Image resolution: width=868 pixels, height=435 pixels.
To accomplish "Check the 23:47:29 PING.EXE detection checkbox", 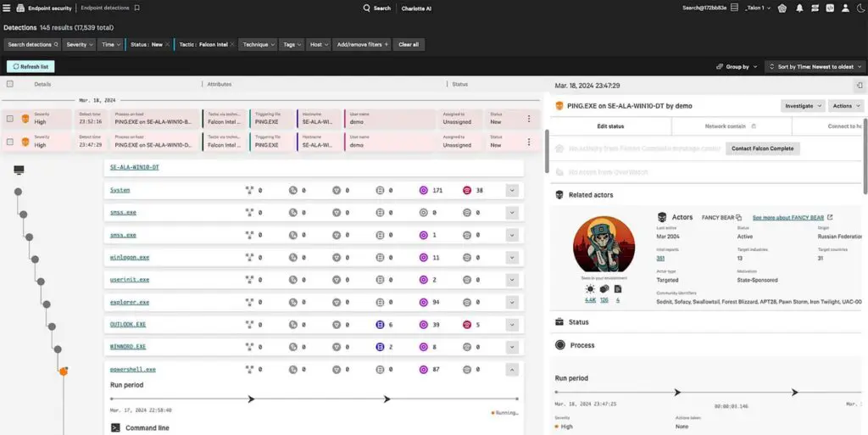I will point(10,142).
